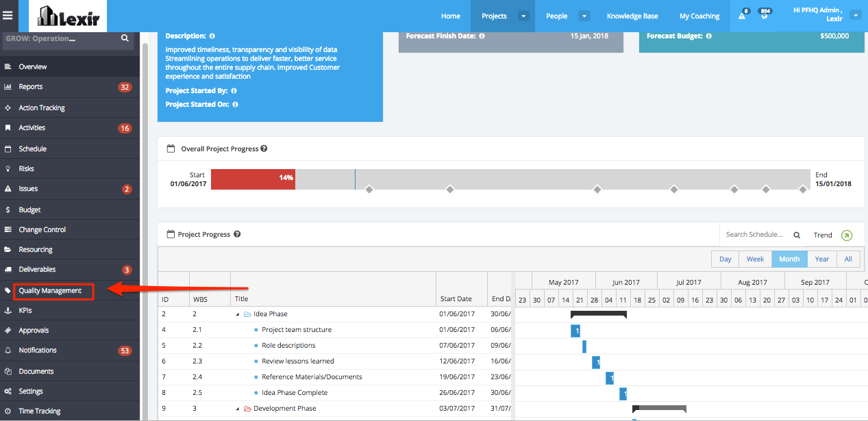Screen dimensions: 868x421
Task: Click the Project Started By info icon
Action: click(x=234, y=90)
